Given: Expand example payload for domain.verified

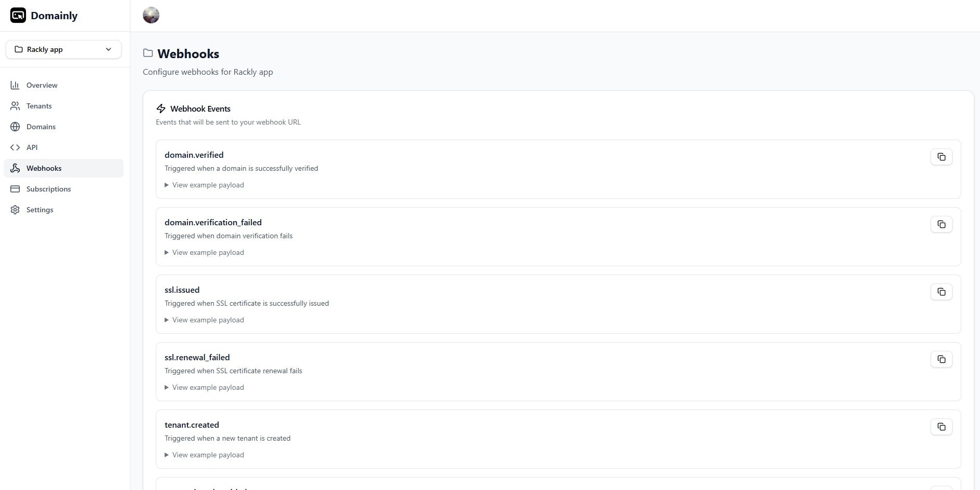Looking at the screenshot, I should pyautogui.click(x=204, y=185).
